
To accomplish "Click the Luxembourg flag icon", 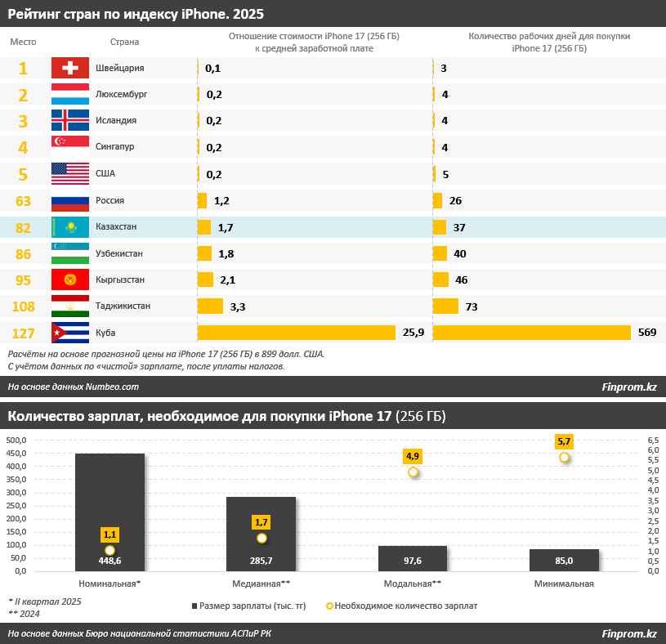I will [x=70, y=94].
